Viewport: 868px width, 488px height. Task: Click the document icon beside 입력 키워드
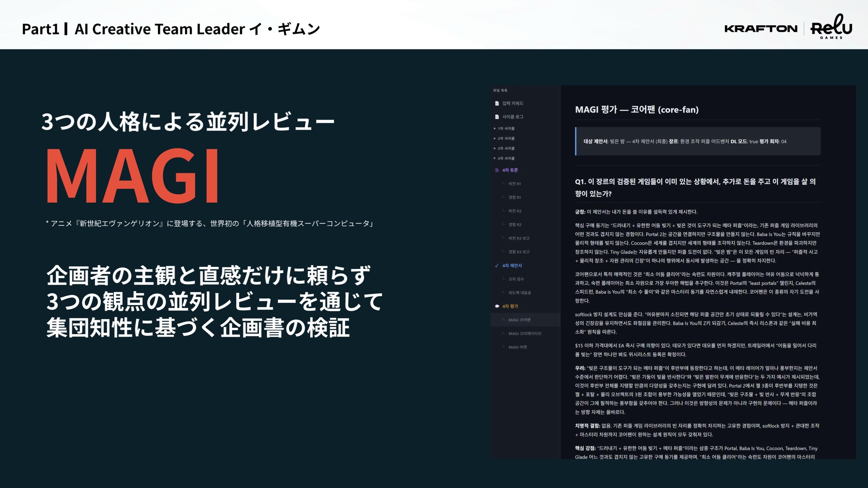[x=497, y=103]
